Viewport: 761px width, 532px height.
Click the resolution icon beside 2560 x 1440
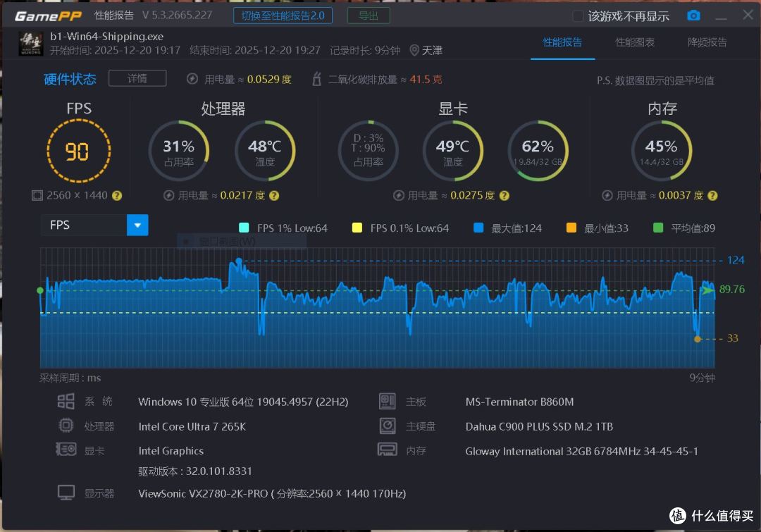[x=37, y=196]
